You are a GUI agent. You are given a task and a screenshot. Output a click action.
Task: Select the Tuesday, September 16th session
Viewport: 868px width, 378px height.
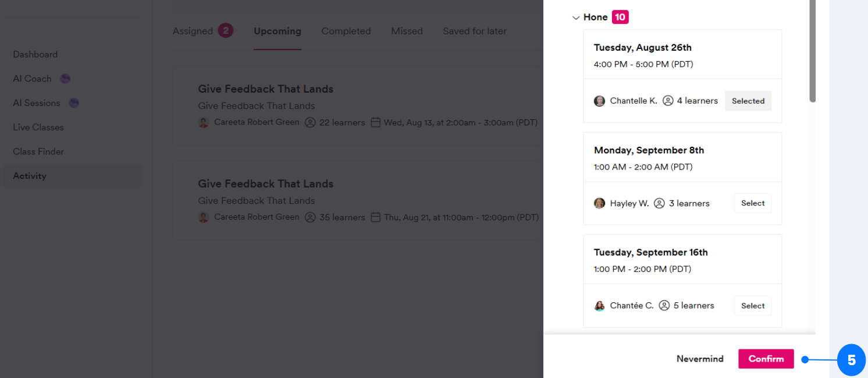coord(752,306)
